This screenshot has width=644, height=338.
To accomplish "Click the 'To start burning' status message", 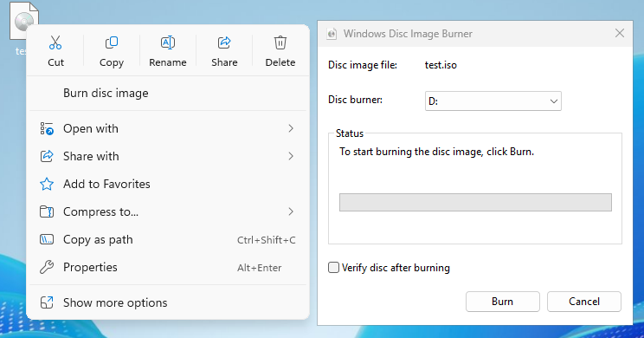I will coord(436,152).
